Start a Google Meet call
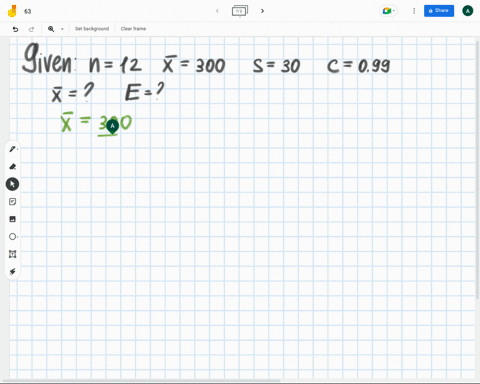This screenshot has width=480, height=384. pyautogui.click(x=388, y=11)
